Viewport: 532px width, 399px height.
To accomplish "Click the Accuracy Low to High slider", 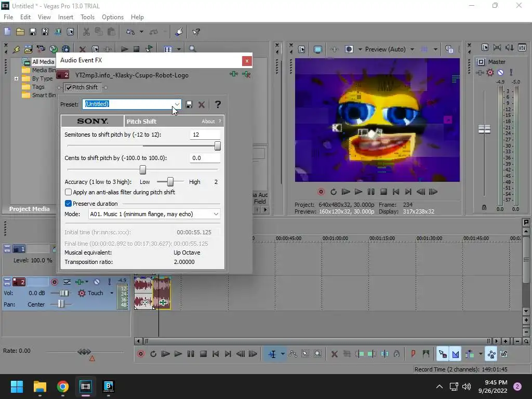I will [170, 182].
